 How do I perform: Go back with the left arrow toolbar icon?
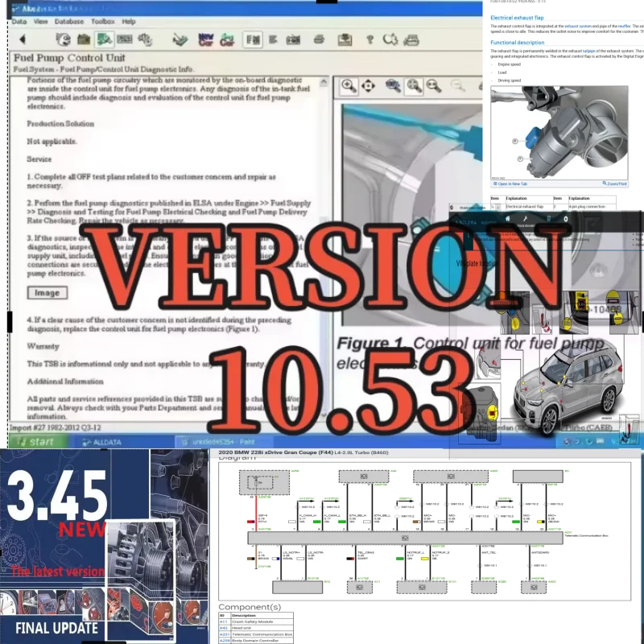click(x=23, y=39)
